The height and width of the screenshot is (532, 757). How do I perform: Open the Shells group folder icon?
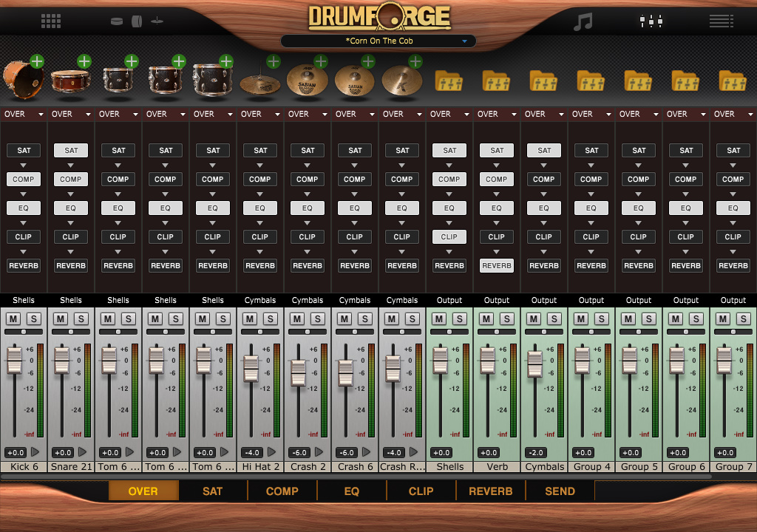click(449, 81)
